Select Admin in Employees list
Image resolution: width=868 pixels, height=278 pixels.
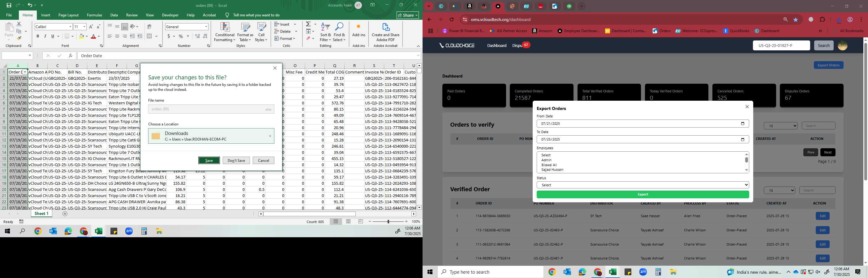click(546, 160)
